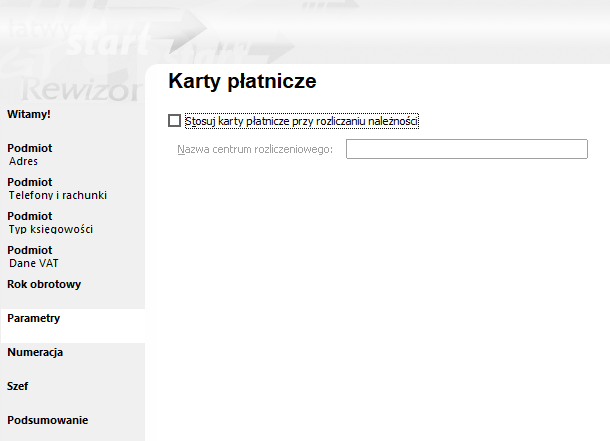The width and height of the screenshot is (610, 441).
Task: Go to Podmiot Typ księgowości step
Action: coord(50,222)
